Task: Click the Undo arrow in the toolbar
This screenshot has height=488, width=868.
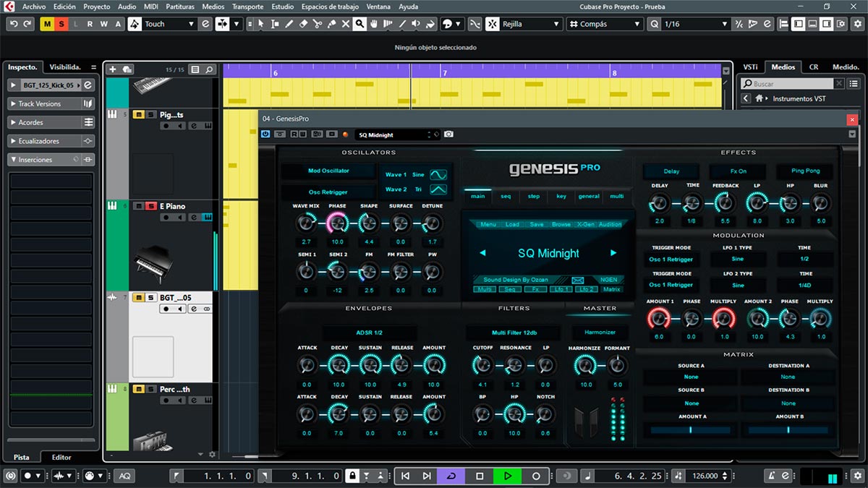Action: (14, 24)
